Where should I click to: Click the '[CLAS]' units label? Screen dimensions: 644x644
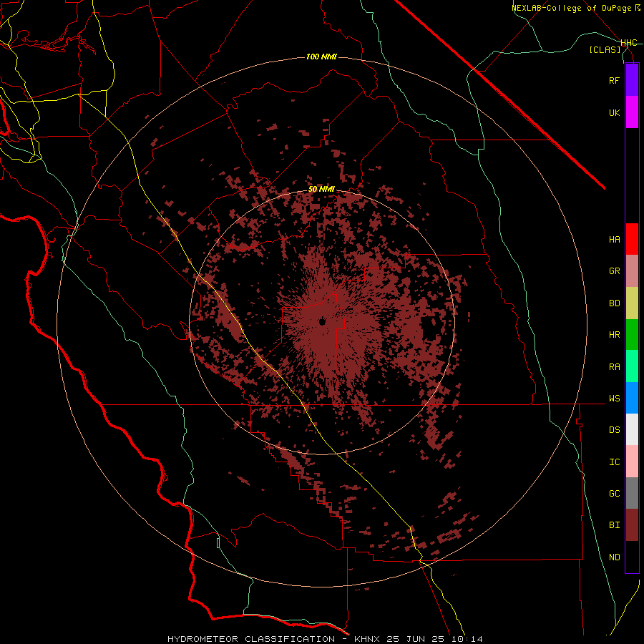pyautogui.click(x=605, y=49)
